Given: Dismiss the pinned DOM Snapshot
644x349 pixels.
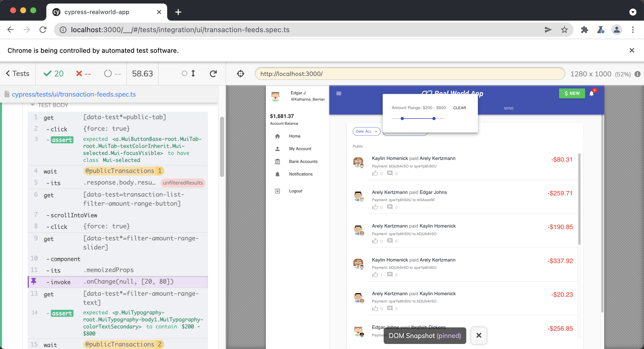Looking at the screenshot, I should pos(479,335).
